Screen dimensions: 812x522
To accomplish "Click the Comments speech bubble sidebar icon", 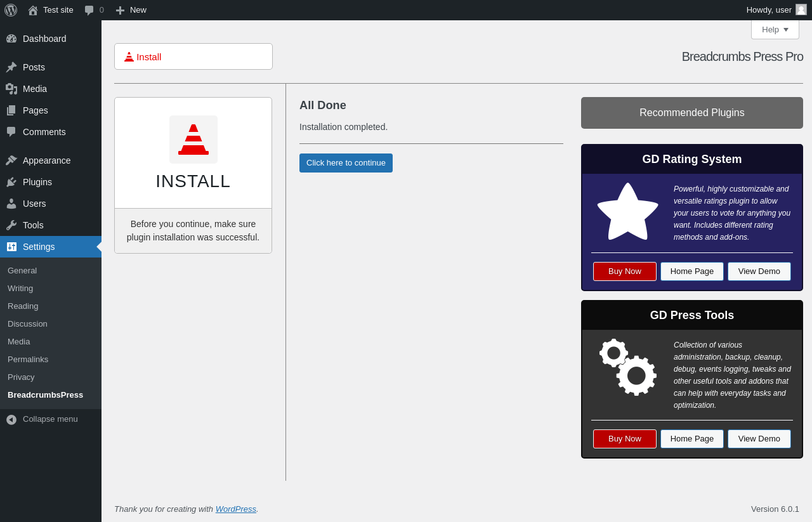I will [11, 132].
